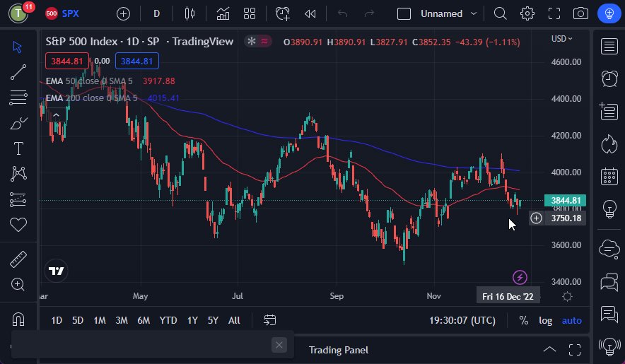The height and width of the screenshot is (364, 625).
Task: Toggle the log scale option
Action: pyautogui.click(x=545, y=320)
